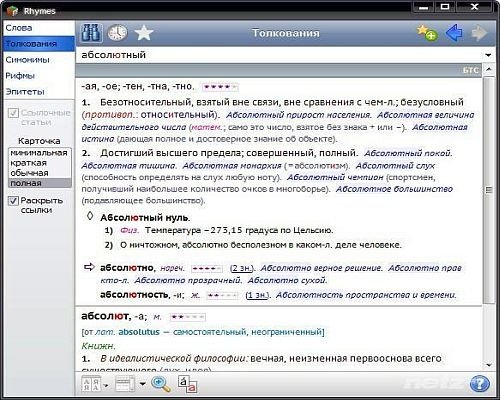The height and width of the screenshot is (400, 500).
Task: Select полная card option
Action: point(40,183)
